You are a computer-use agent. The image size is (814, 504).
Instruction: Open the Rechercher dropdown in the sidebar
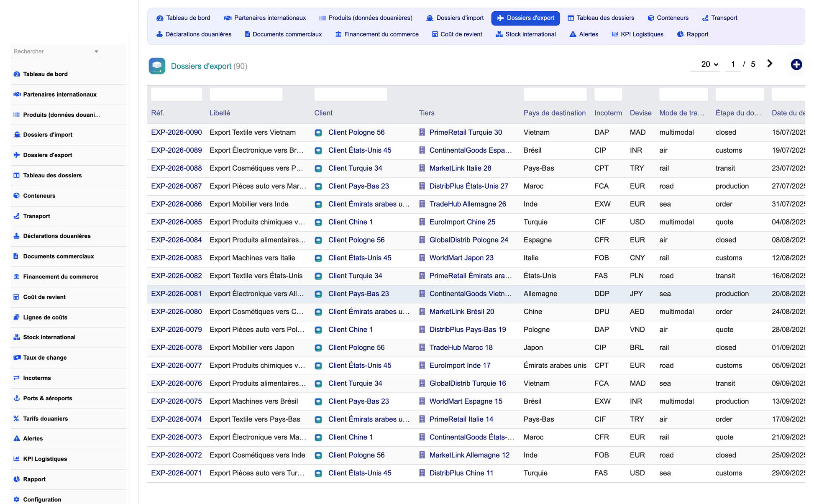point(56,51)
